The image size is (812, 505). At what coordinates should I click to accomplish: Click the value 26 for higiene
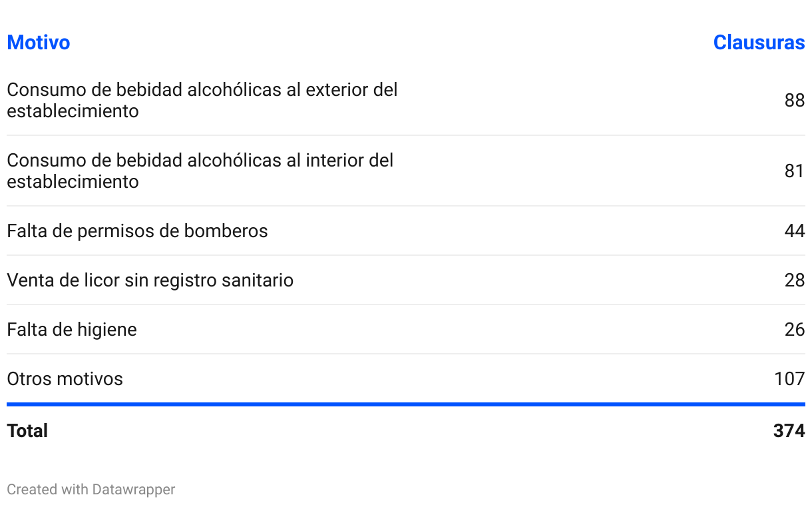(x=795, y=330)
